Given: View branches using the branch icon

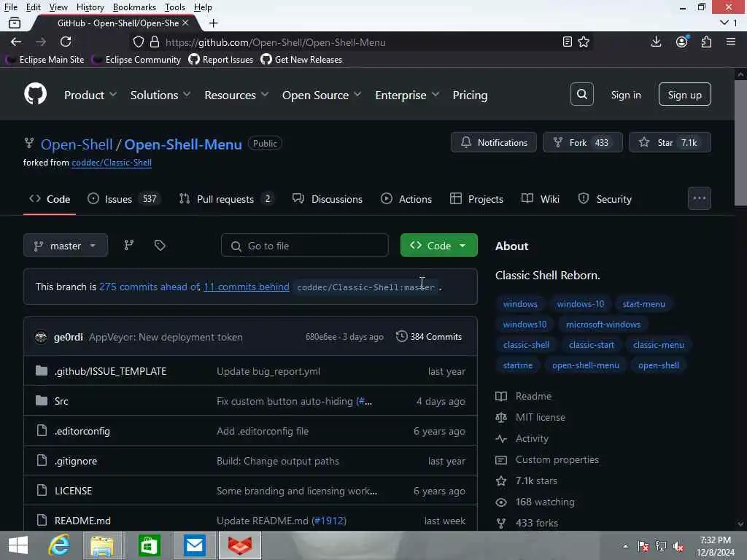Looking at the screenshot, I should coord(128,245).
